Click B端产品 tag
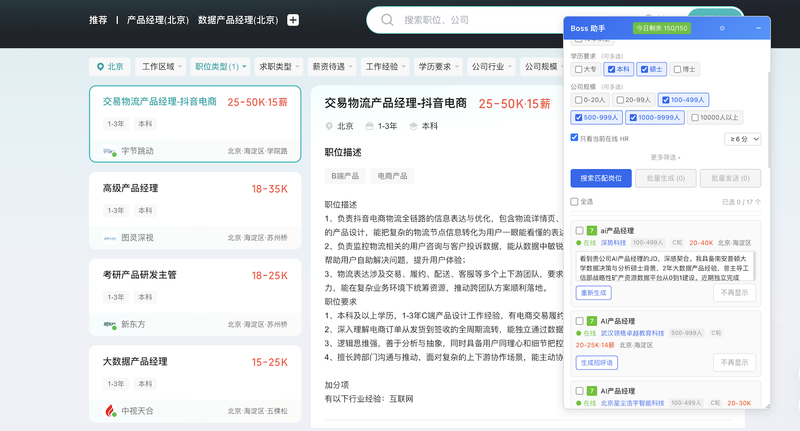The height and width of the screenshot is (431, 800). coord(345,176)
